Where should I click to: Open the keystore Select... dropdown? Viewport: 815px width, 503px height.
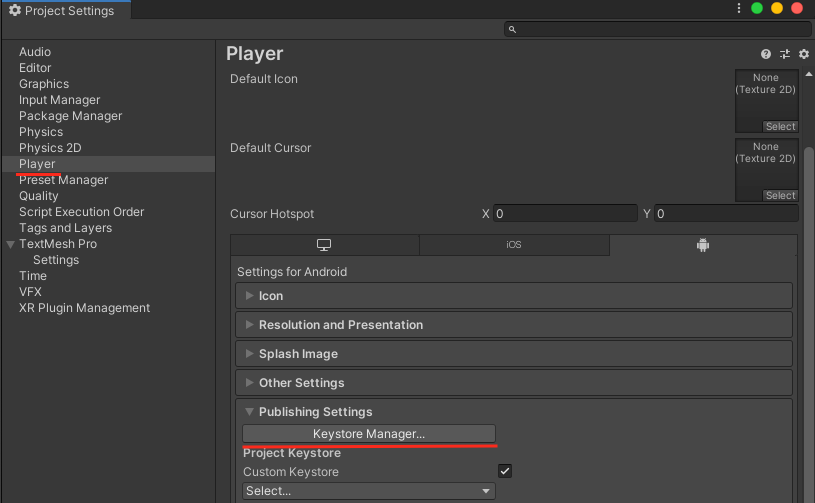coord(369,491)
